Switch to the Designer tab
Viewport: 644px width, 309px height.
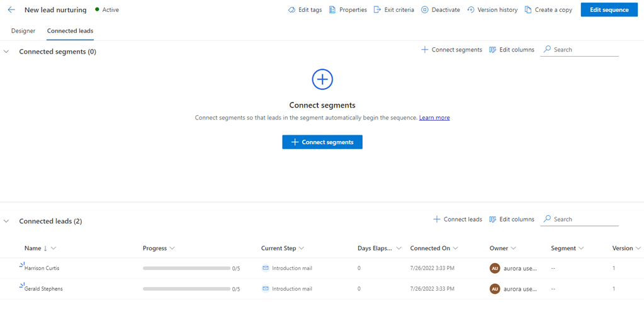click(23, 31)
